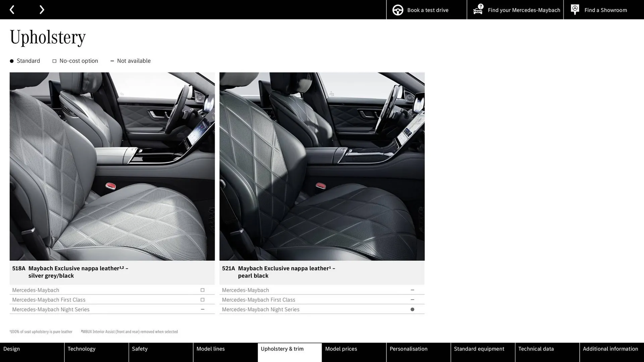Switch to the Model lines tab
Screen dimensions: 644x362
tap(225, 352)
